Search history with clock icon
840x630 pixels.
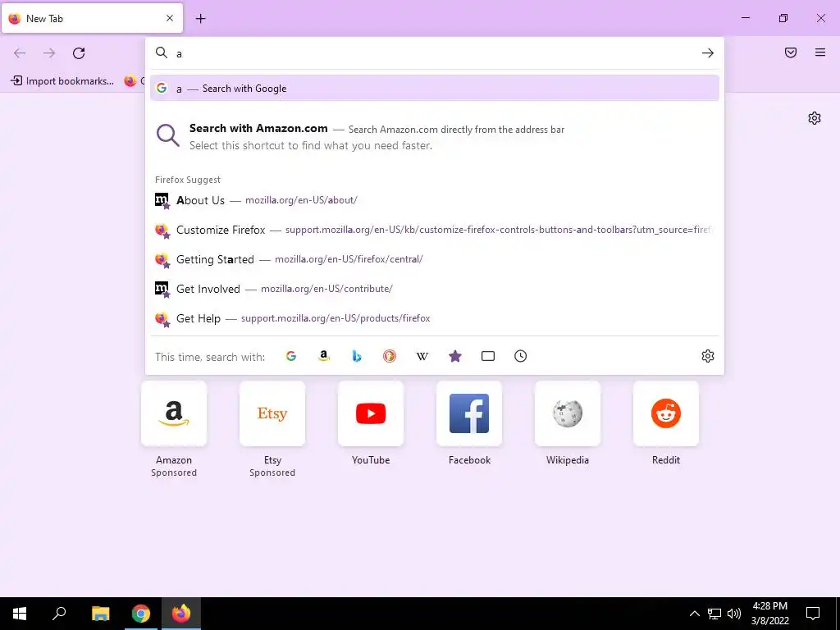(520, 356)
